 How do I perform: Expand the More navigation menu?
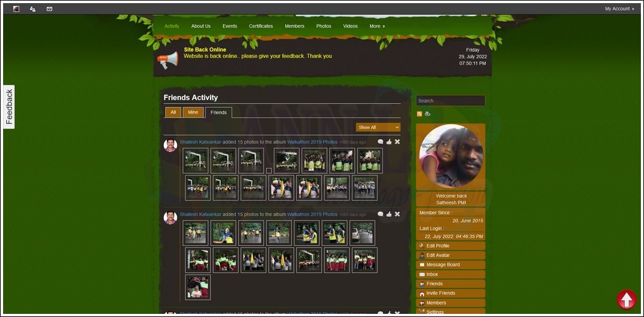(x=377, y=26)
